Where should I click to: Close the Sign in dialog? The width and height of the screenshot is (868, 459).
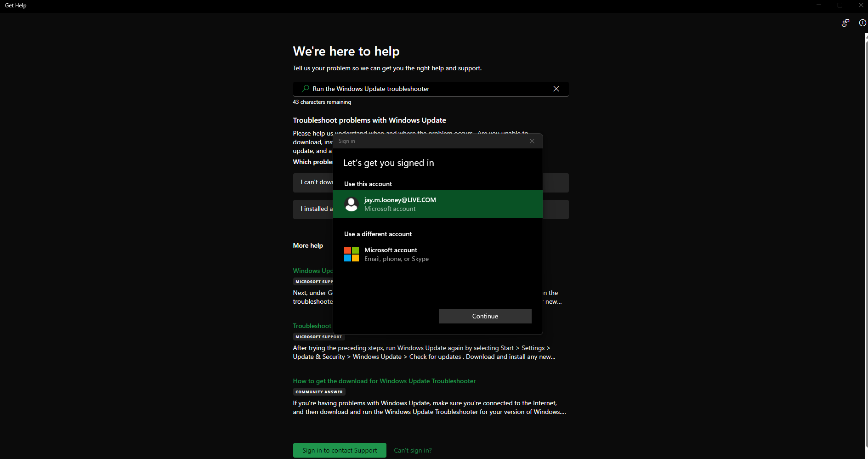tap(532, 141)
